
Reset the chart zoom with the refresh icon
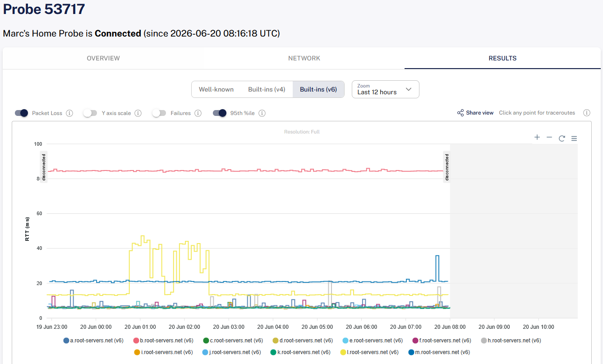[562, 138]
